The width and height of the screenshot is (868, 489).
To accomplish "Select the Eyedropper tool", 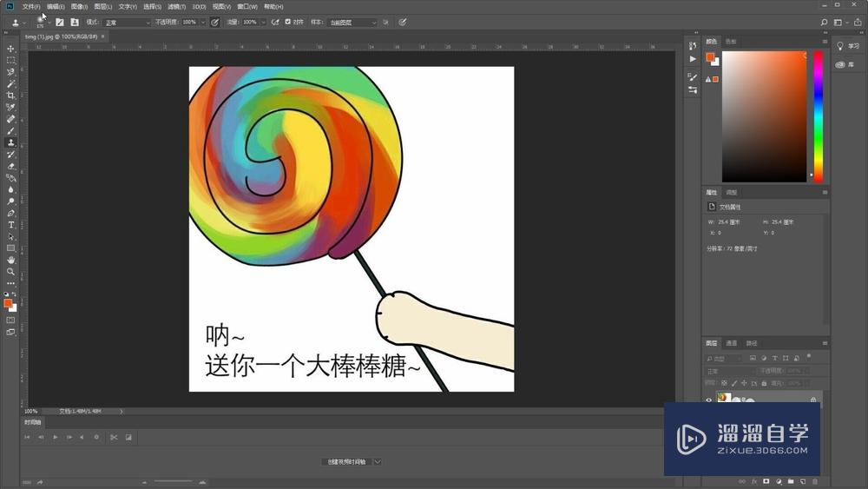I will (10, 107).
